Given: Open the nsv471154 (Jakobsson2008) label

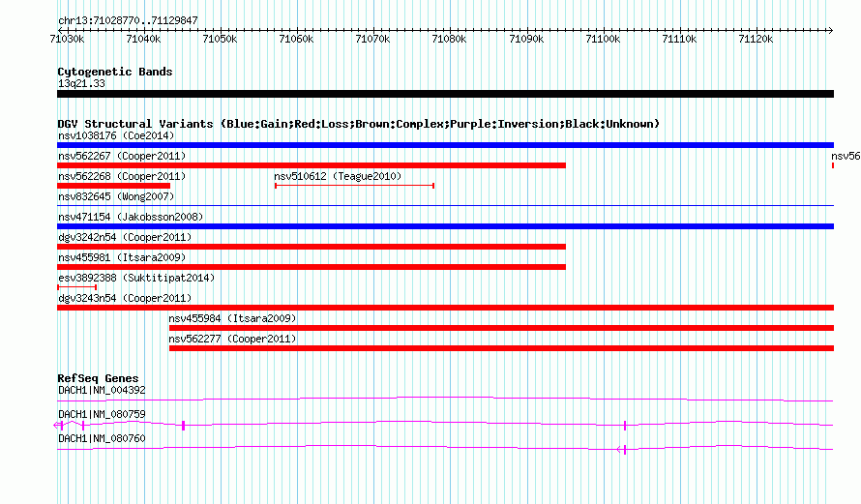Looking at the screenshot, I should click(x=131, y=217).
